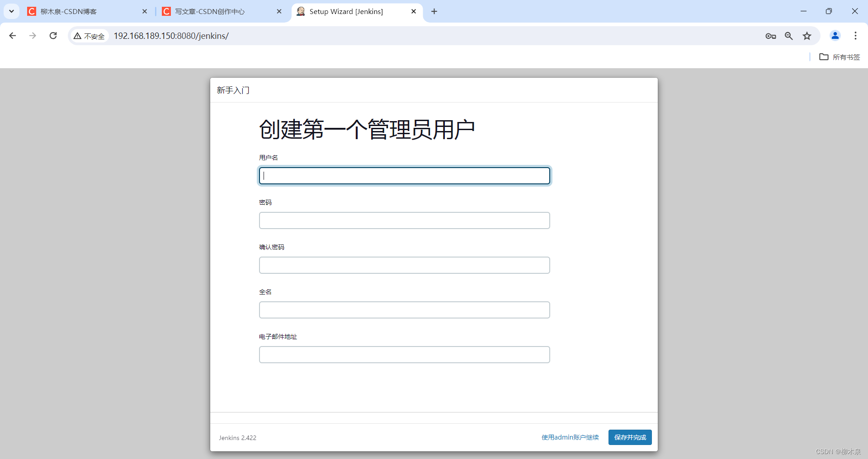Open the saved passwords key icon
This screenshot has height=459, width=868.
[771, 36]
